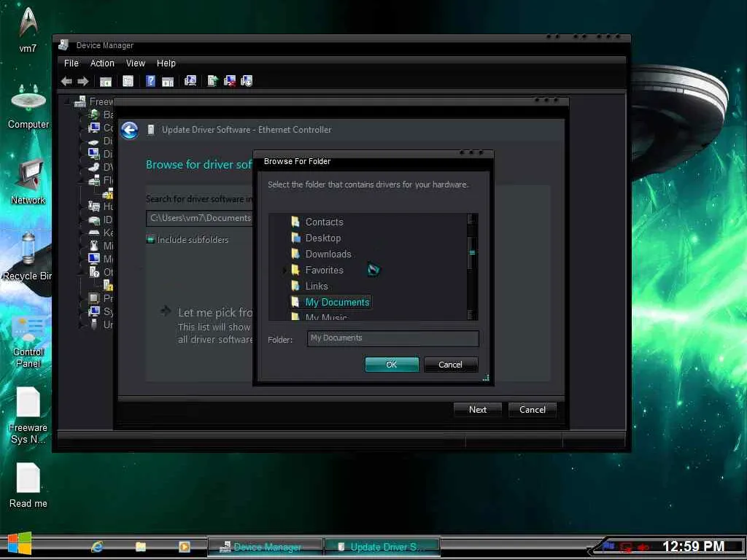This screenshot has width=747, height=560.
Task: Click OK in Browse For Folder dialog
Action: pyautogui.click(x=392, y=365)
